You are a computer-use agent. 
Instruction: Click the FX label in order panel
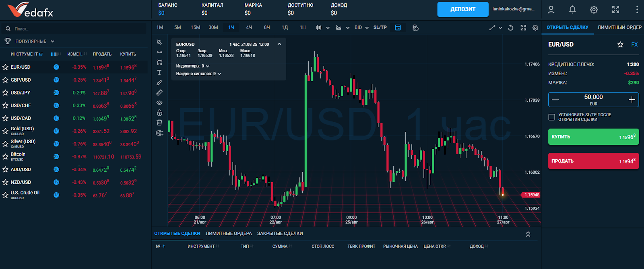634,45
